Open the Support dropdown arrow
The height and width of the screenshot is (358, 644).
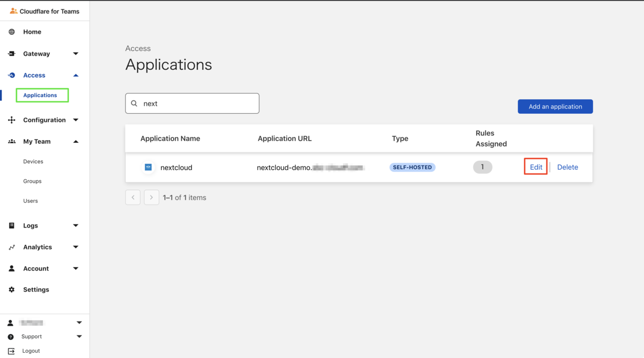pyautogui.click(x=79, y=337)
